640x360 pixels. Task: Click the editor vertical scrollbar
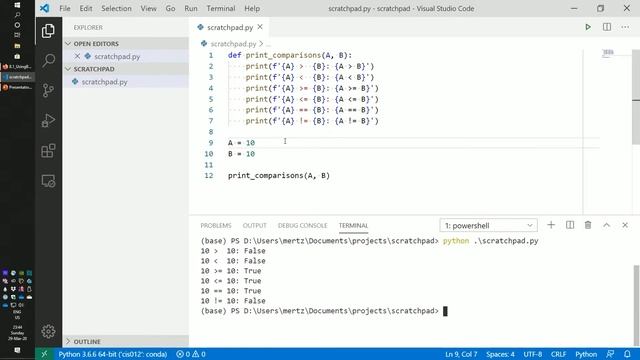point(636,97)
